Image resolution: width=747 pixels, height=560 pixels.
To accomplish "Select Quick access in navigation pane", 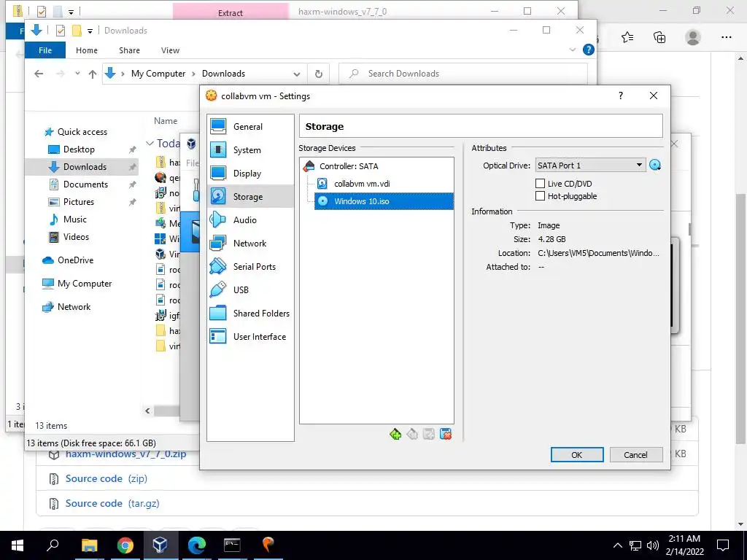I will pyautogui.click(x=82, y=132).
